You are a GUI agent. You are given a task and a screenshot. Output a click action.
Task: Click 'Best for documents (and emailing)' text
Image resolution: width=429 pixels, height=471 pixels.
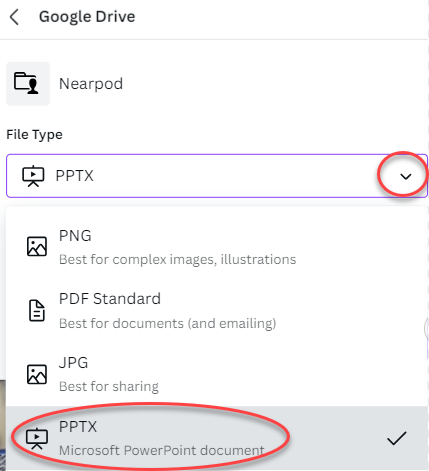167,323
